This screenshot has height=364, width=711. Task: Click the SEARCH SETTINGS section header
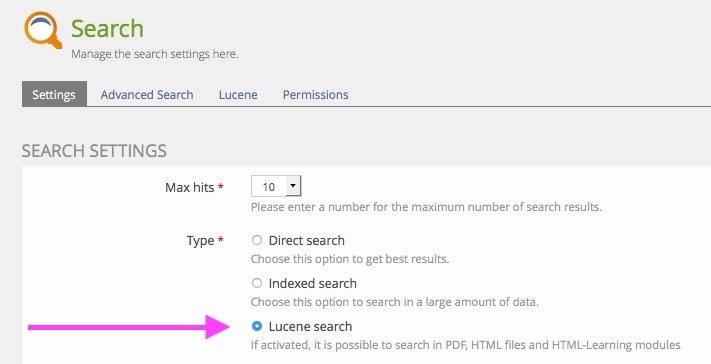pos(94,150)
